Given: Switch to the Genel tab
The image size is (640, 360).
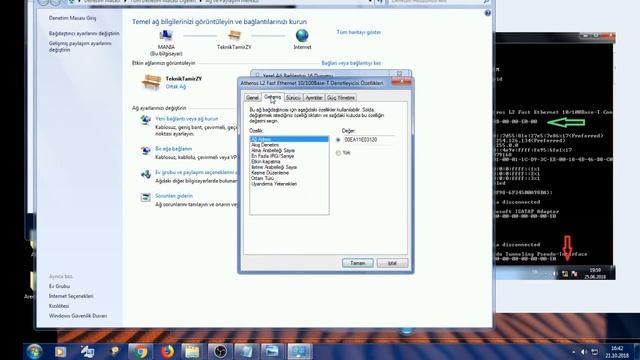Looking at the screenshot, I should point(252,98).
